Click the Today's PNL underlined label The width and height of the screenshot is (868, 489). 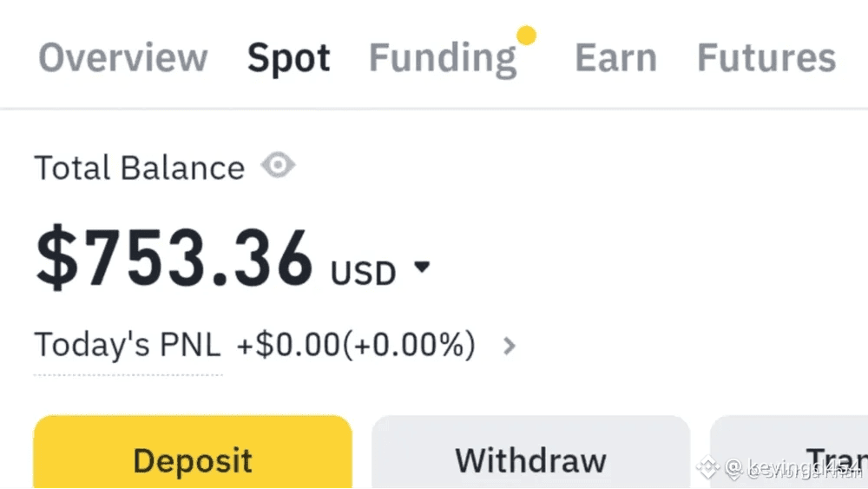click(128, 345)
